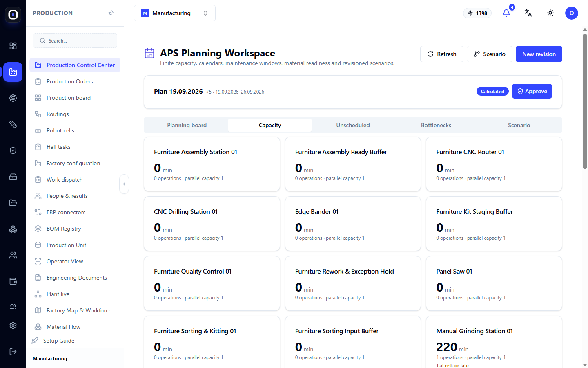Screen dimensions: 588x368
Task: Click the 1398 energy credits badge
Action: [477, 13]
